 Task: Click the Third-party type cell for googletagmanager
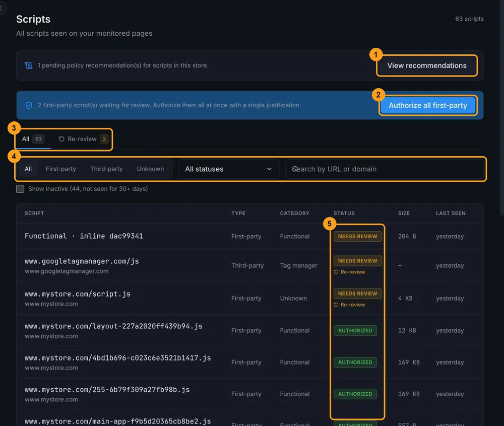[x=247, y=265]
